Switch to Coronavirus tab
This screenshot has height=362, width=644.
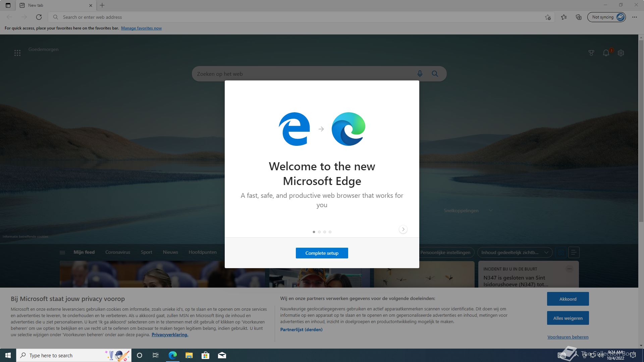(x=118, y=252)
